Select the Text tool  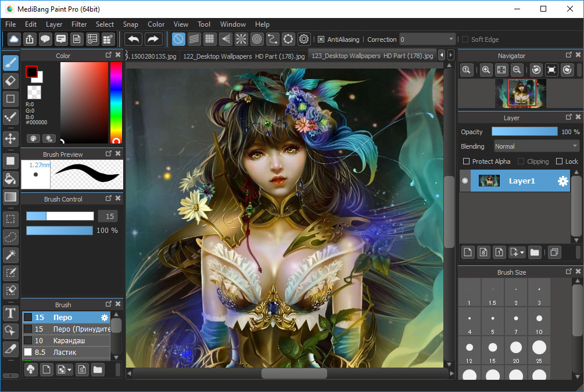coord(10,314)
